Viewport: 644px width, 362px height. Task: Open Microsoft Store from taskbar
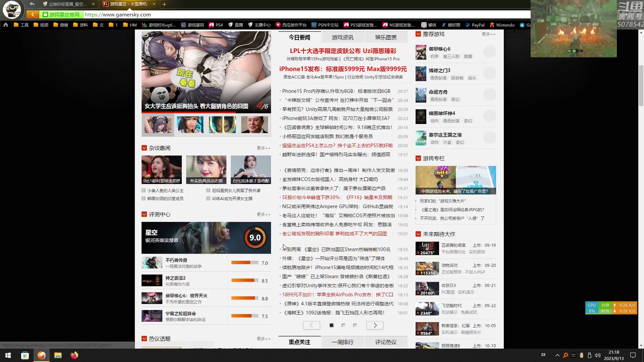[25, 355]
